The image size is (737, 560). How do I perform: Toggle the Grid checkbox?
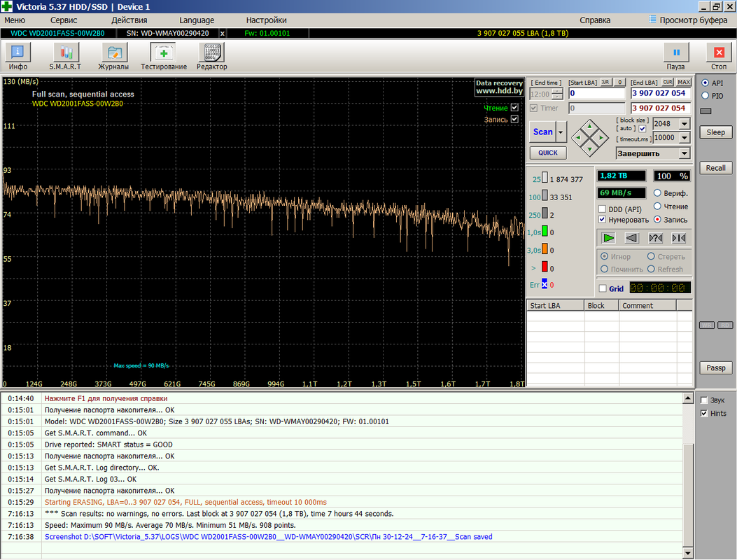click(603, 288)
